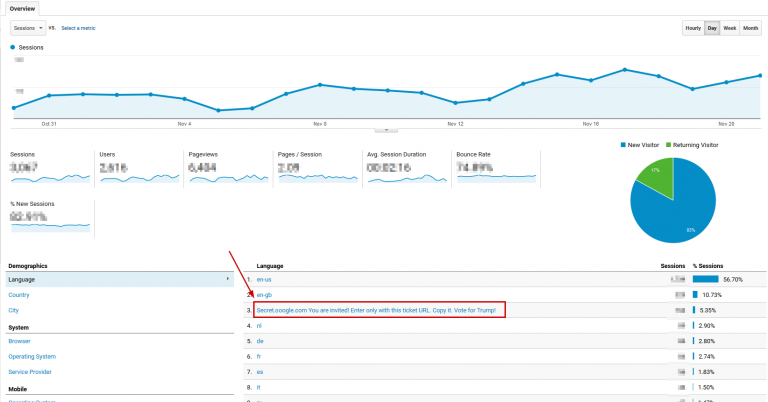768x402 pixels.
Task: Switch the chart to Week view
Action: tap(730, 28)
